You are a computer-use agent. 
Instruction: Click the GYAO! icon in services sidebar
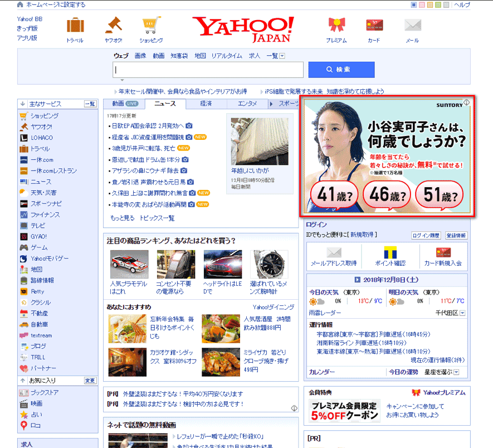24,236
